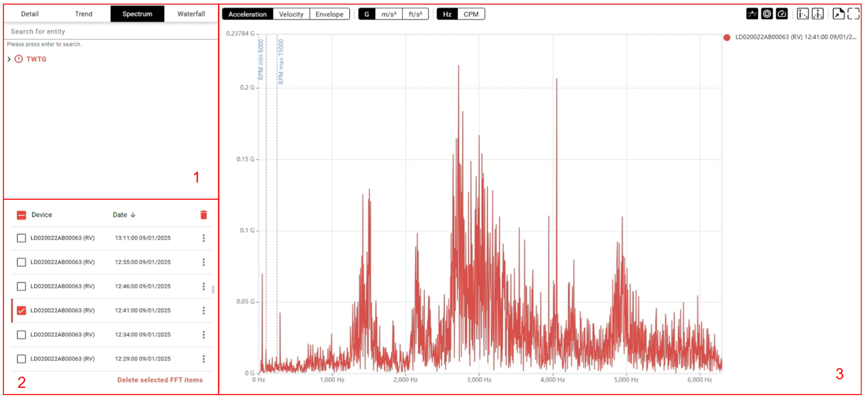Open three-dot menu for 12:29:00 entry
868x400 pixels.
[x=204, y=359]
